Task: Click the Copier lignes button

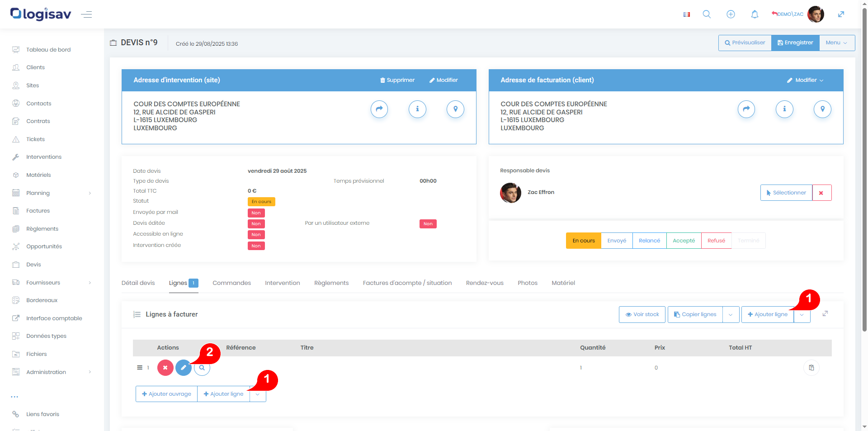Action: 695,314
